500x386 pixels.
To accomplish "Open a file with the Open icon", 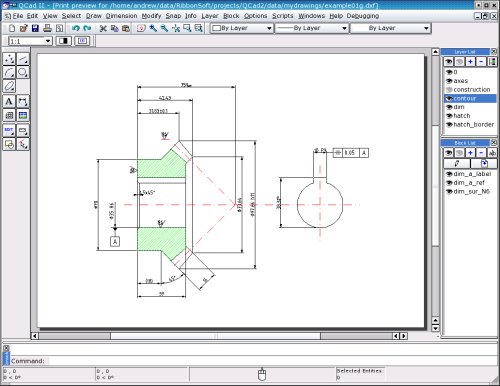I will 24,28.
